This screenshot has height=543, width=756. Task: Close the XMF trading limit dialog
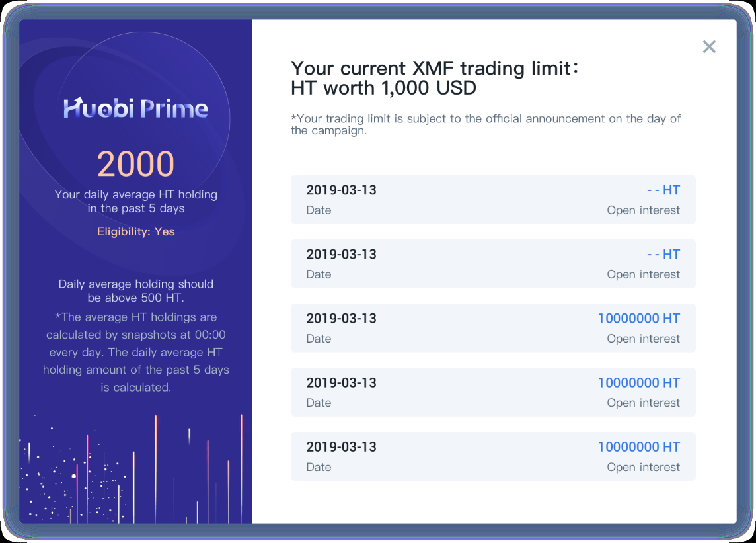[x=708, y=47]
